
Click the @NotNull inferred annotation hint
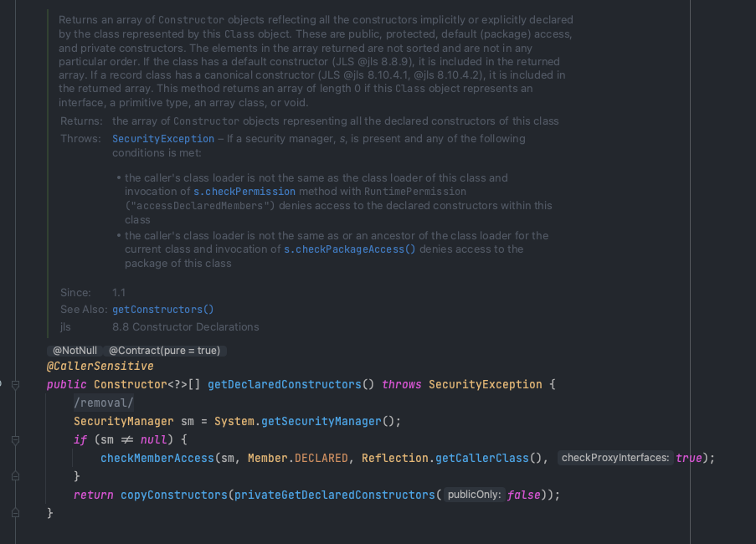[x=75, y=351]
